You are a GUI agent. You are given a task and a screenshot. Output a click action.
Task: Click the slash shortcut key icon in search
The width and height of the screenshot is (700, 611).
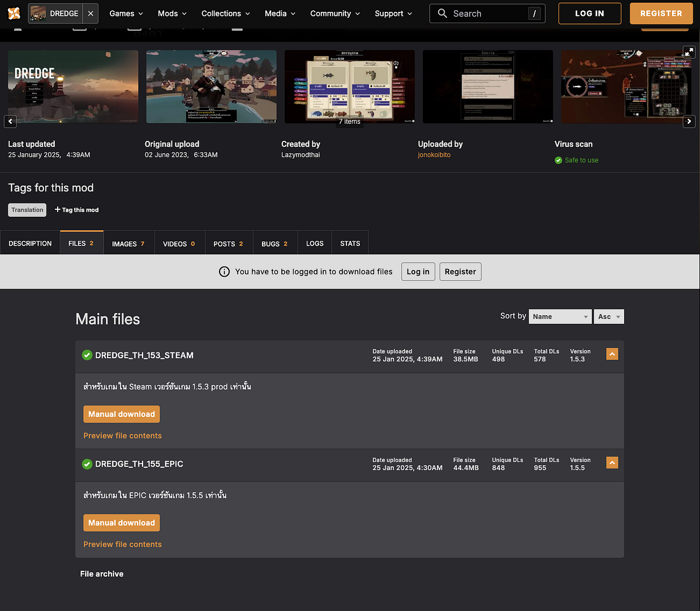534,14
